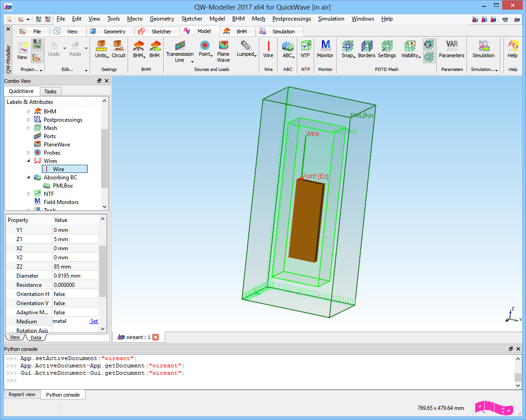Switch to the Report view tab
Viewport: 526px width, 420px height.
22,394
